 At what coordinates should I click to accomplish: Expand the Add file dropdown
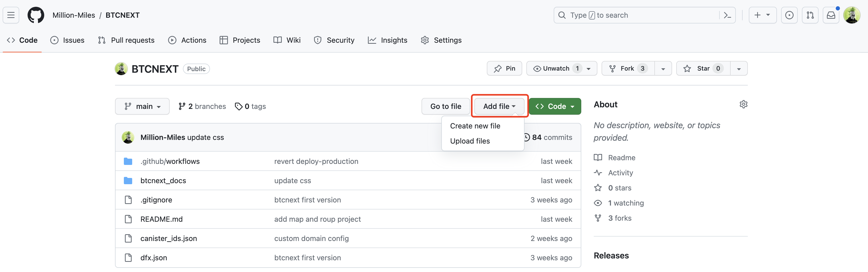coord(499,106)
